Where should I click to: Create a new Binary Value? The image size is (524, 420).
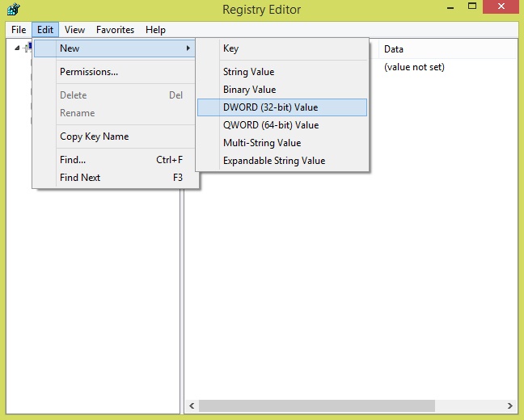click(x=282, y=90)
